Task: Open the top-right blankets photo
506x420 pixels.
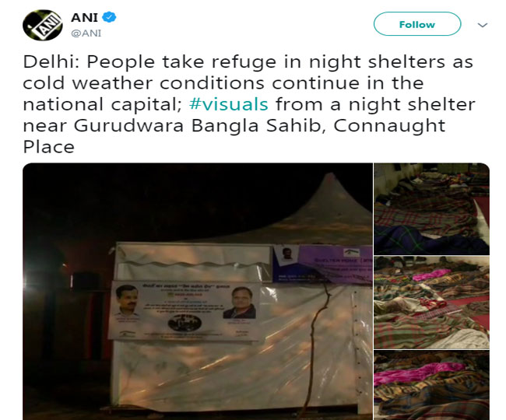Action: (x=431, y=209)
